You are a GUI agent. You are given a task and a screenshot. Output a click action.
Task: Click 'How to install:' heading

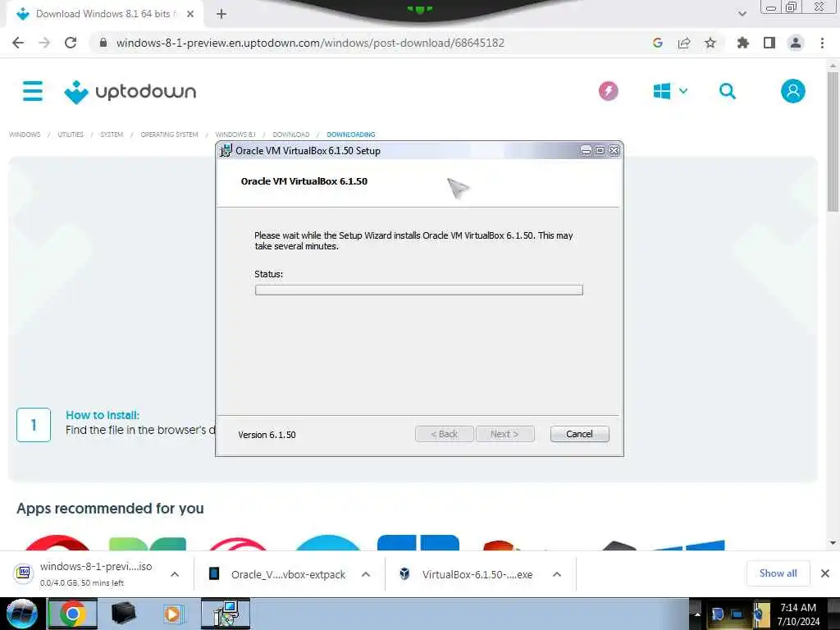(103, 415)
